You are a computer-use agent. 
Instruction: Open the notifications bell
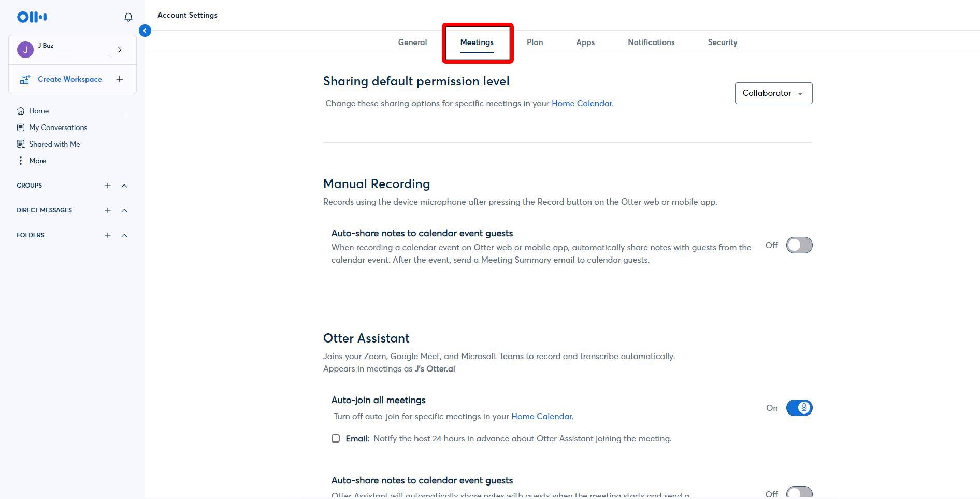127,17
